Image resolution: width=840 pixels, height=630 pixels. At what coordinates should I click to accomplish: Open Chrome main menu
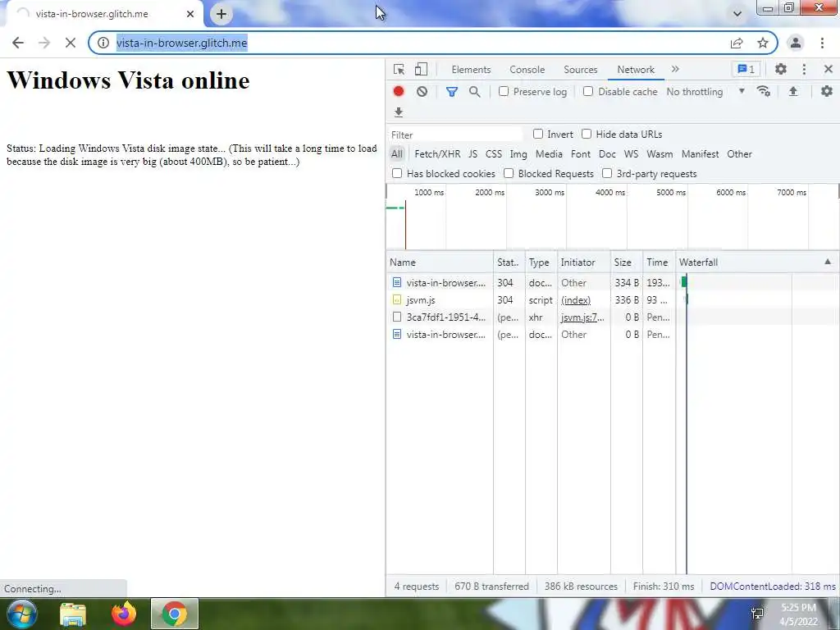coord(822,43)
